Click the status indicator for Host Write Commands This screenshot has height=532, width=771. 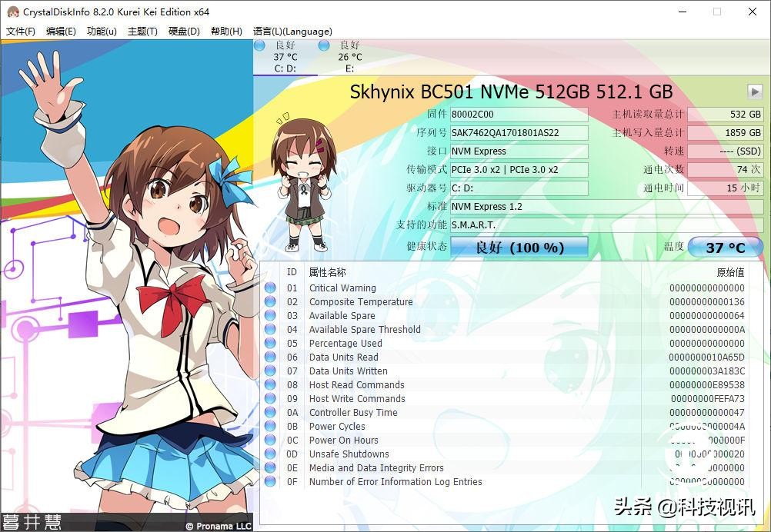(272, 398)
